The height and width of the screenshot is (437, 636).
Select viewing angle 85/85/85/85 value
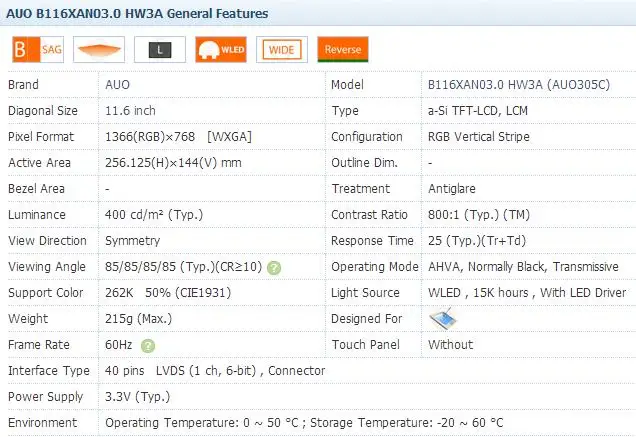(184, 267)
